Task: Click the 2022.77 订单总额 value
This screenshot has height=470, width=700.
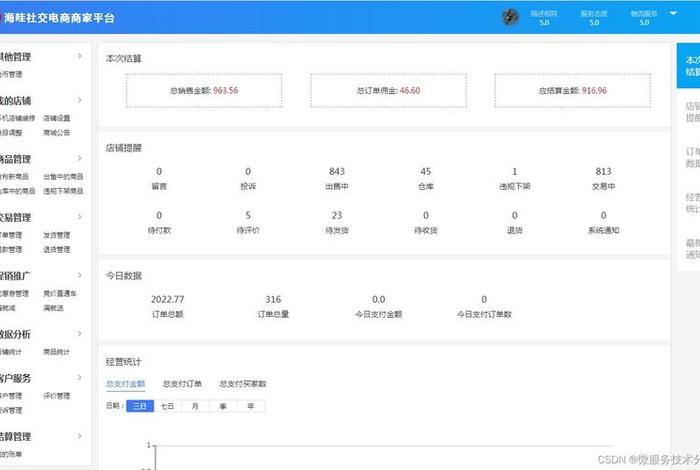Action: pyautogui.click(x=167, y=299)
